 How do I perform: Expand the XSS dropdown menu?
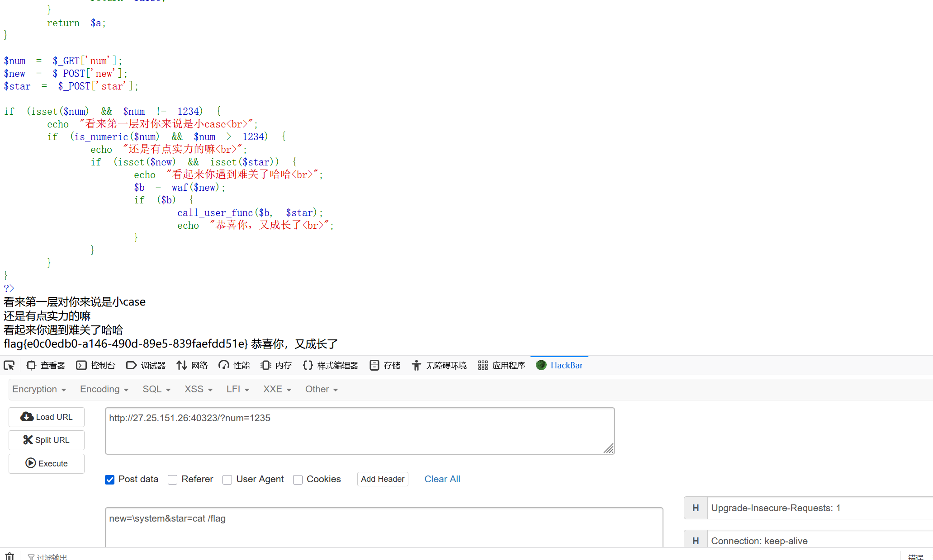tap(198, 389)
